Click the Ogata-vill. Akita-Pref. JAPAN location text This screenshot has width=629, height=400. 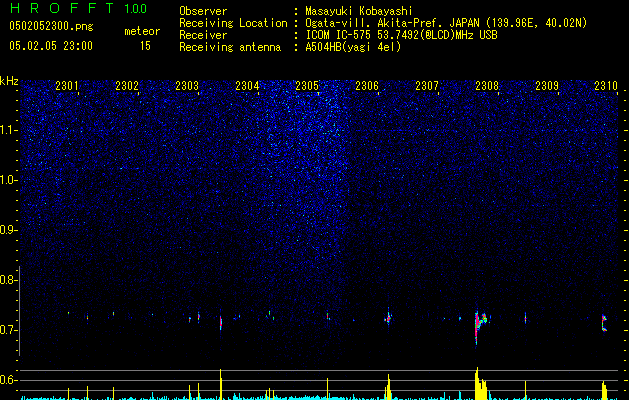point(446,23)
